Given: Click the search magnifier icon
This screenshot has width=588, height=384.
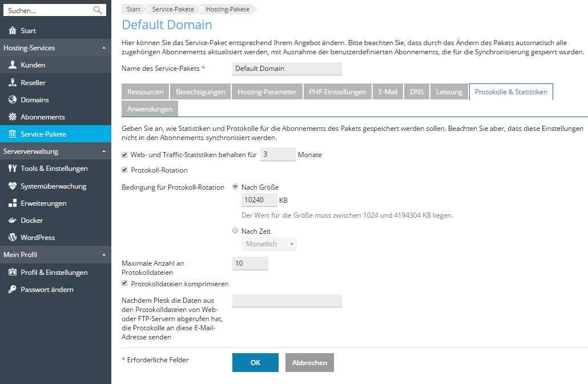Looking at the screenshot, I should tap(98, 10).
